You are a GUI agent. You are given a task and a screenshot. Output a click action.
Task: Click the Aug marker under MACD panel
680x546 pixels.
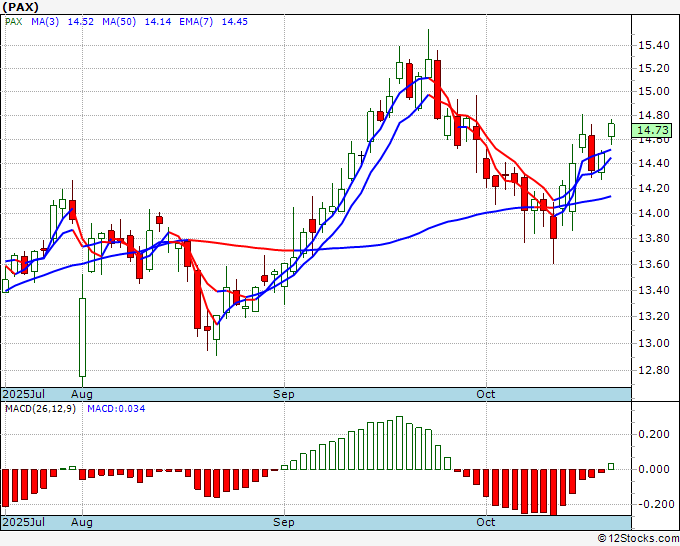pos(82,522)
